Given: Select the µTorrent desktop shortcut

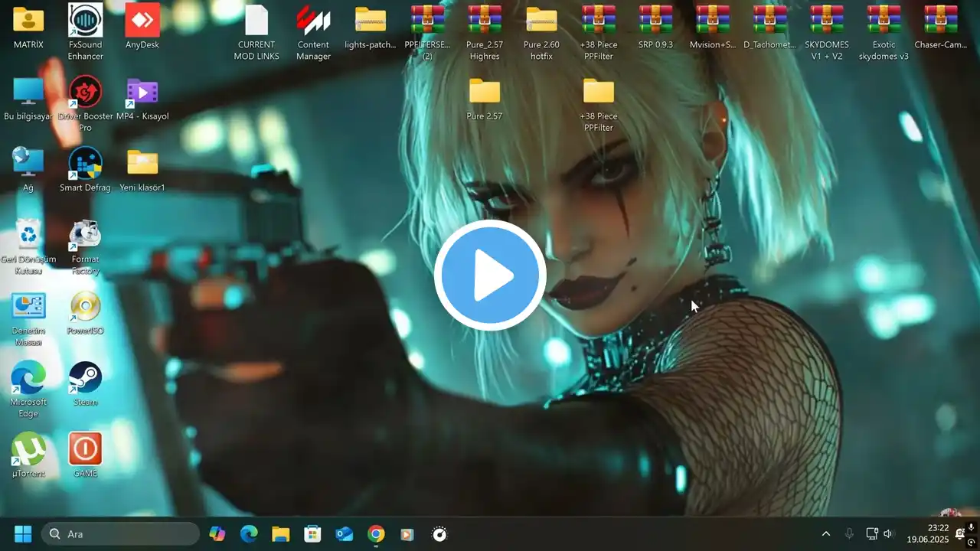Looking at the screenshot, I should coord(28,449).
